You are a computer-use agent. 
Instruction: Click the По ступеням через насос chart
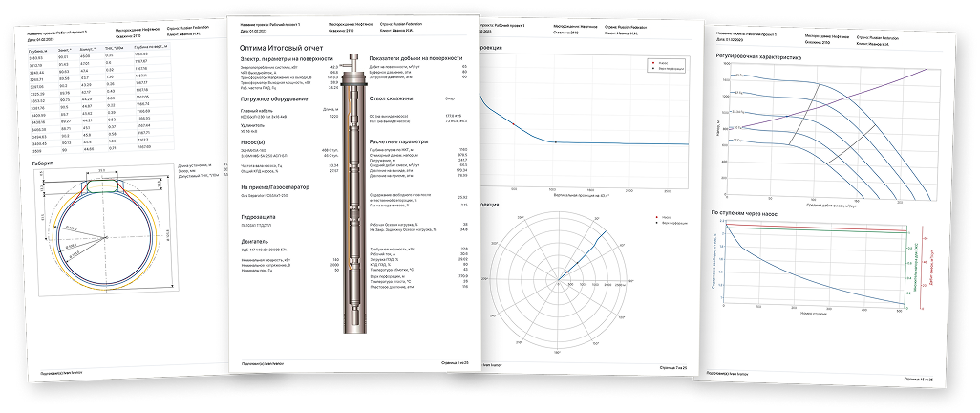(x=812, y=270)
